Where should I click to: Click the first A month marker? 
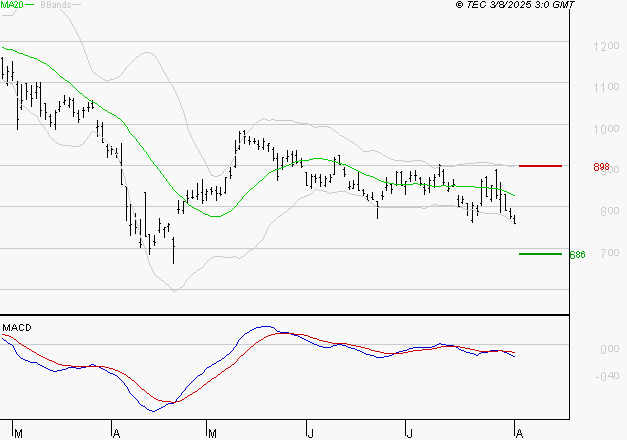pos(116,433)
